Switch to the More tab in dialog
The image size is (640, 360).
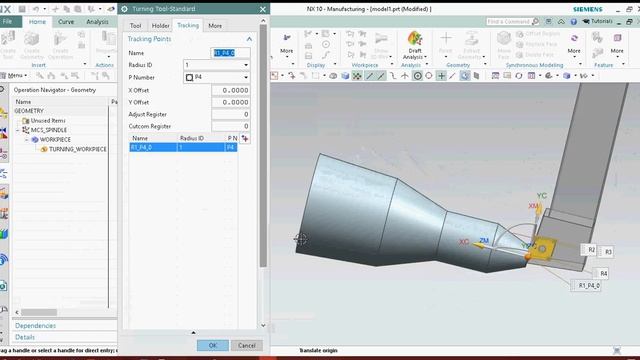pyautogui.click(x=215, y=25)
